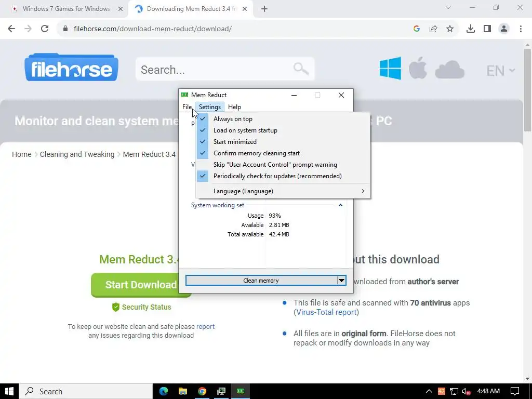
Task: Click the Total available 42.4 MB value
Action: [x=279, y=234]
